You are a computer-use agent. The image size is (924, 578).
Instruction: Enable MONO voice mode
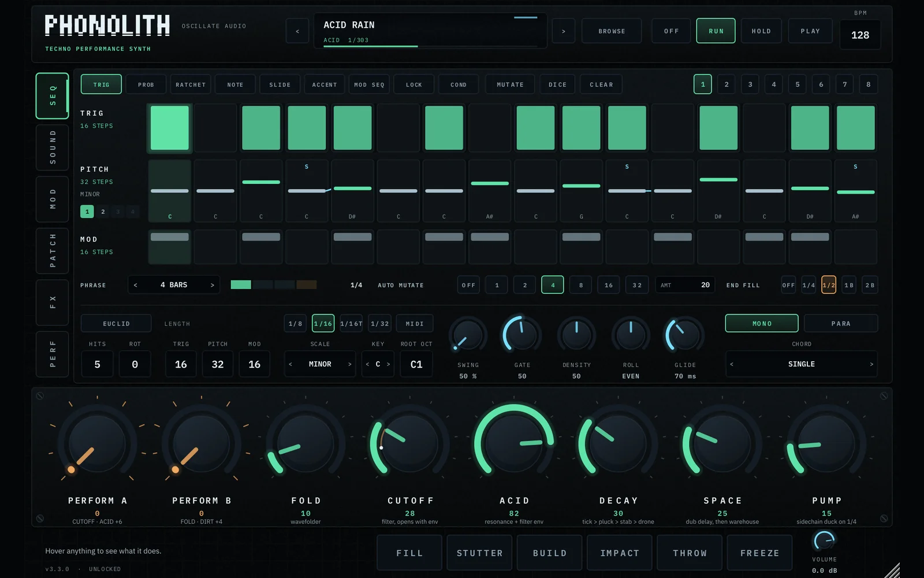(762, 324)
